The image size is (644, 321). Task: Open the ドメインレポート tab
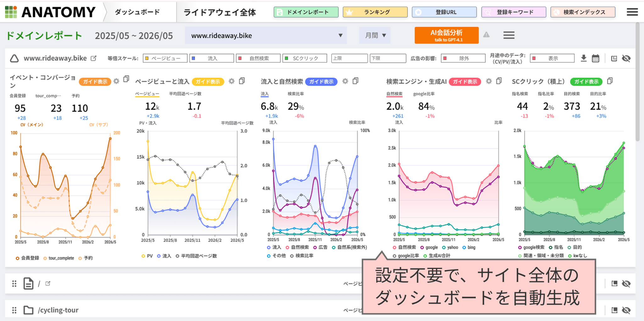coord(306,12)
